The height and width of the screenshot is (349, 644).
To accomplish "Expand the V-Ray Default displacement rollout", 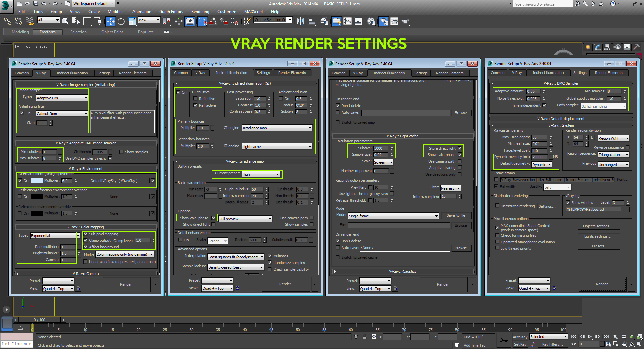I will (x=561, y=119).
